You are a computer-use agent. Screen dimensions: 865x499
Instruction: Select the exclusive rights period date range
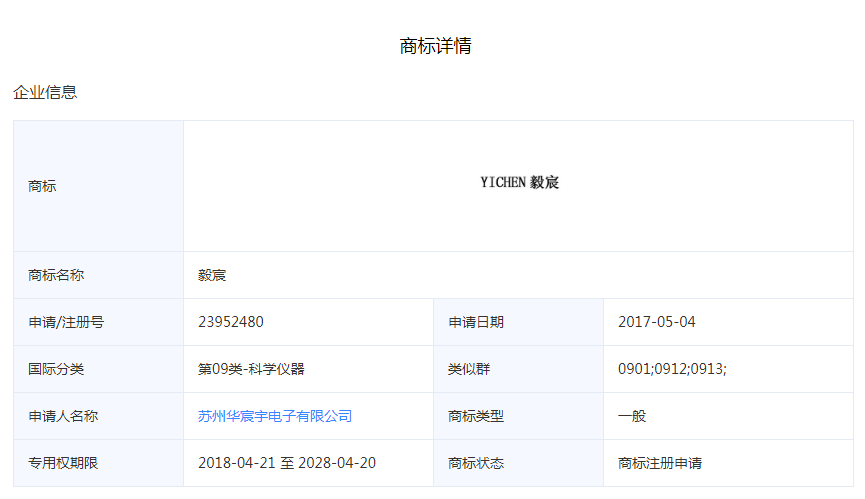point(287,463)
